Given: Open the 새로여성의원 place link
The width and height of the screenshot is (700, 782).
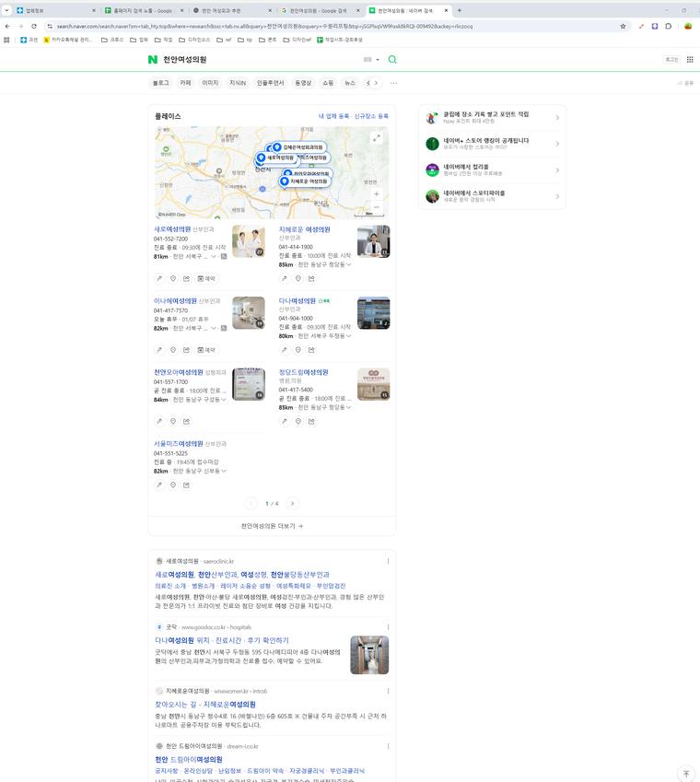Looking at the screenshot, I should coord(172,229).
